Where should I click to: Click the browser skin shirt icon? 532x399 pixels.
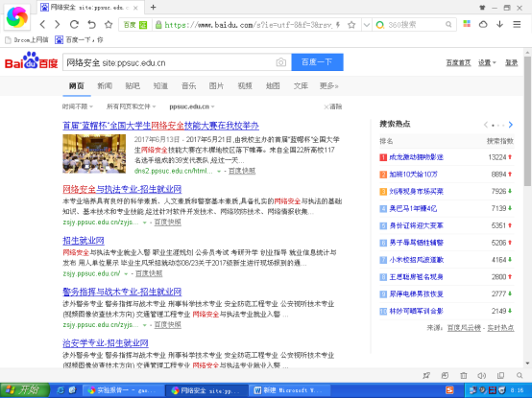[482, 8]
